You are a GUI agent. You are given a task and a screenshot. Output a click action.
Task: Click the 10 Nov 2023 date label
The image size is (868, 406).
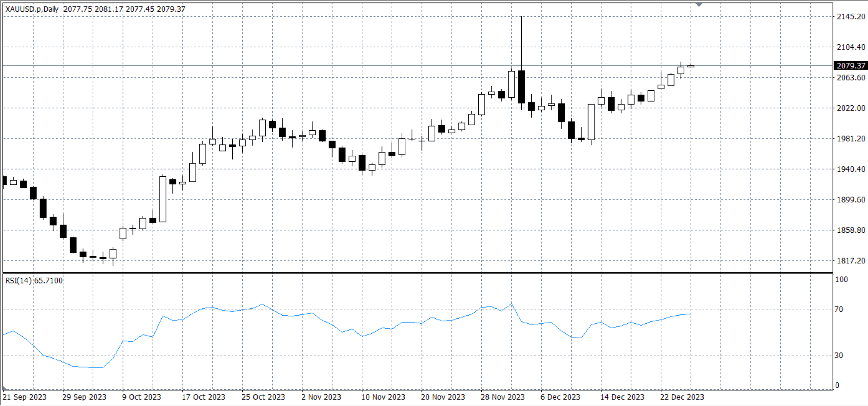[x=383, y=397]
